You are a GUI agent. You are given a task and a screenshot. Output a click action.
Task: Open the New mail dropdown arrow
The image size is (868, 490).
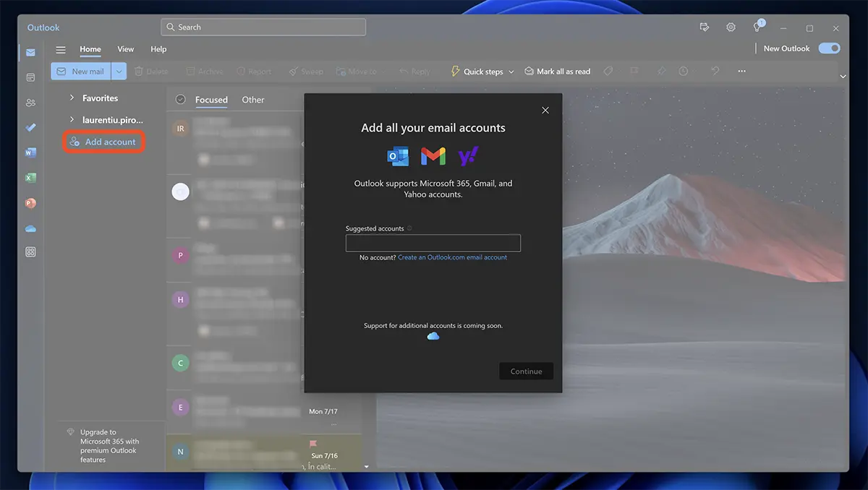(119, 72)
